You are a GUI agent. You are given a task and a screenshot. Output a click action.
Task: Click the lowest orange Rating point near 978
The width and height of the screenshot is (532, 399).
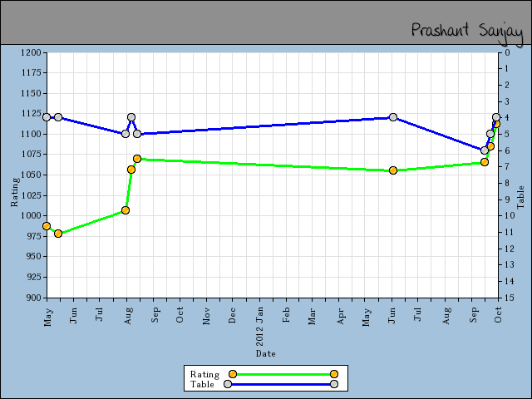point(58,234)
